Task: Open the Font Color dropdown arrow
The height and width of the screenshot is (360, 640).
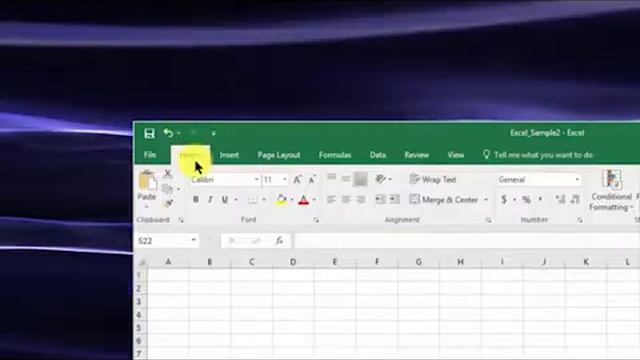Action: point(314,200)
